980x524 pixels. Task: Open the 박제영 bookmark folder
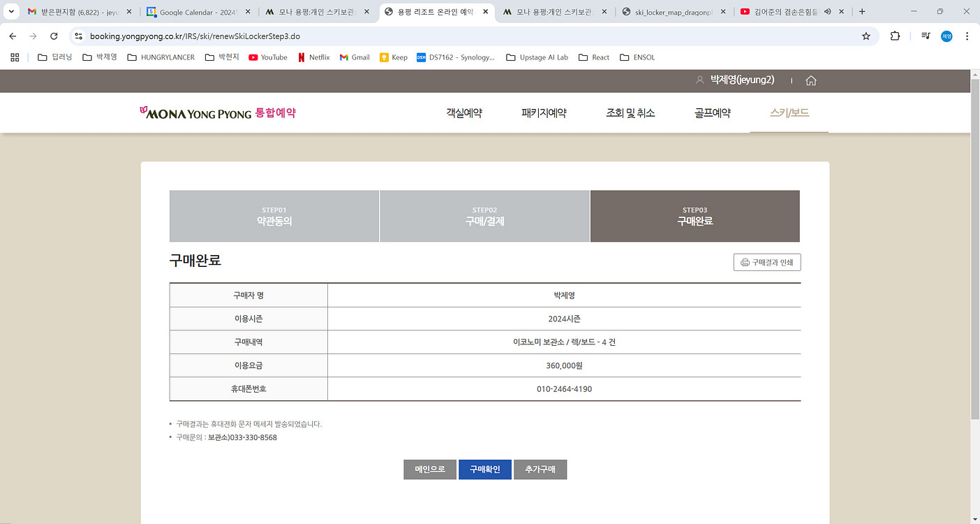[x=100, y=57]
